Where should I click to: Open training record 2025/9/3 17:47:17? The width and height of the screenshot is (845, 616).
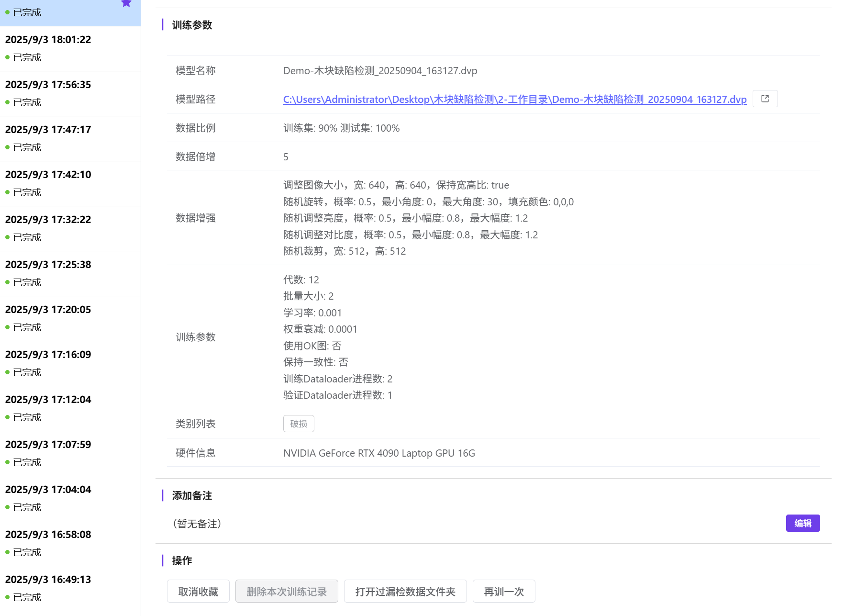(x=70, y=138)
